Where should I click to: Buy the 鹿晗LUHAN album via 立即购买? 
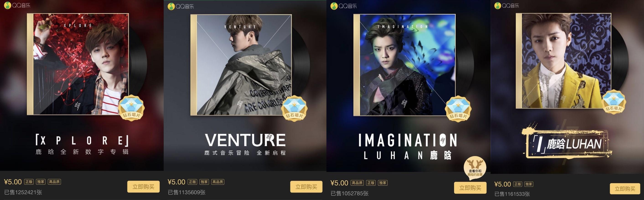625,189
